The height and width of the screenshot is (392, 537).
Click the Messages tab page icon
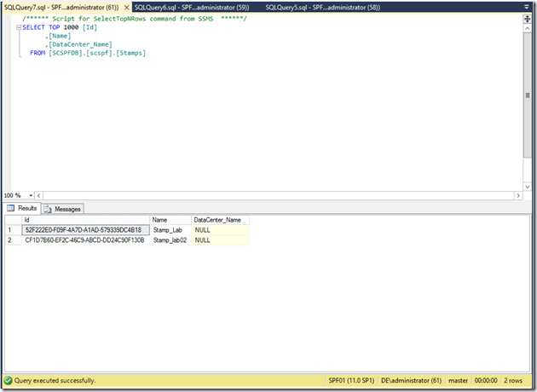pyautogui.click(x=49, y=208)
